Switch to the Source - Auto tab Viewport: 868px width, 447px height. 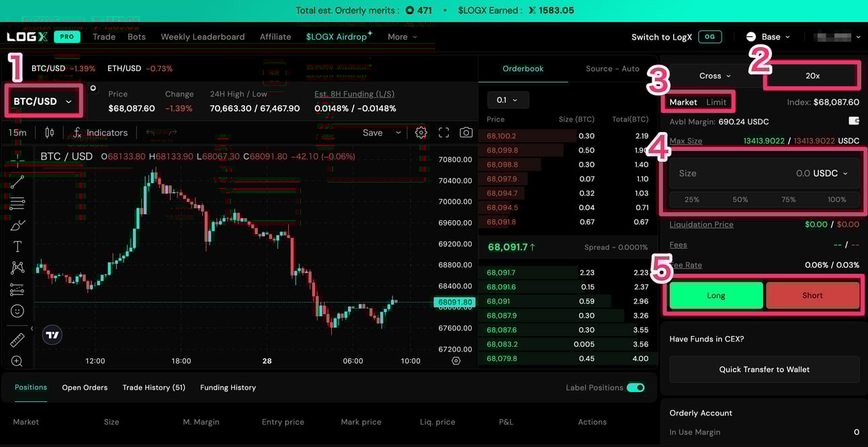coord(612,68)
